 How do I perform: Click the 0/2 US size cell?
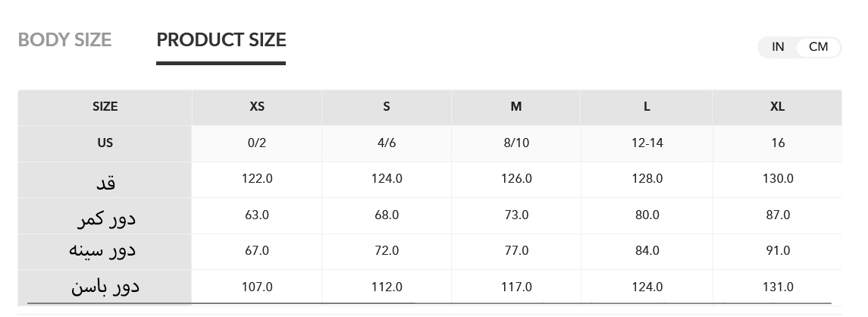257,143
